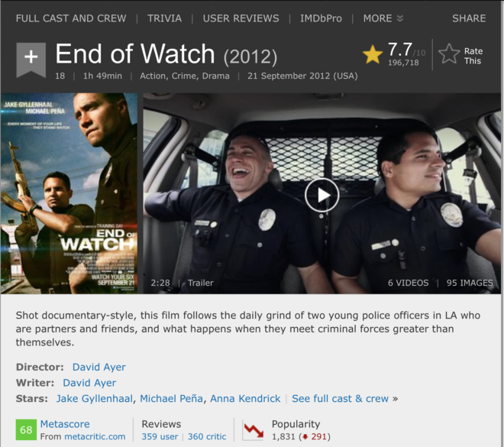The height and width of the screenshot is (447, 504).
Task: Open the 360 critic reviews
Action: tap(207, 436)
